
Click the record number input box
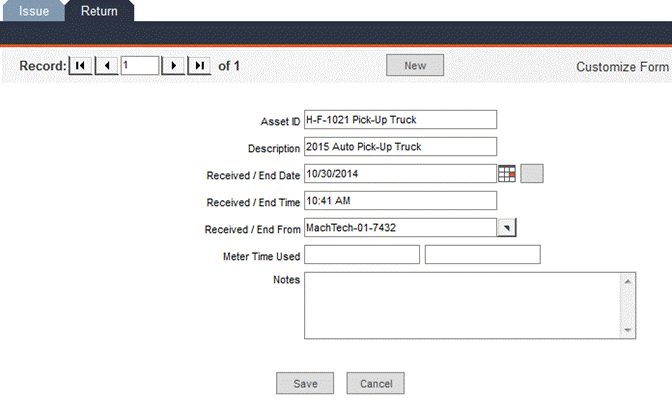tap(139, 66)
